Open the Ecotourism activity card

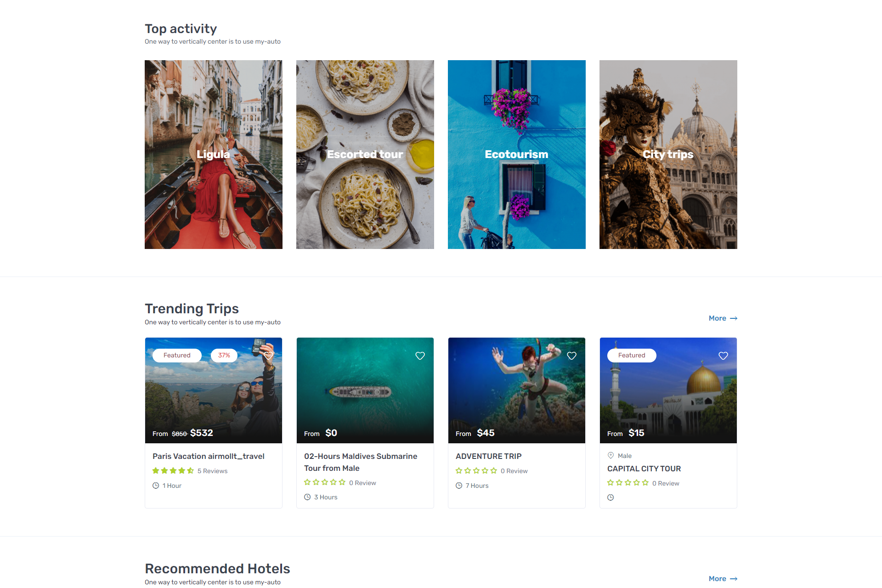point(517,154)
